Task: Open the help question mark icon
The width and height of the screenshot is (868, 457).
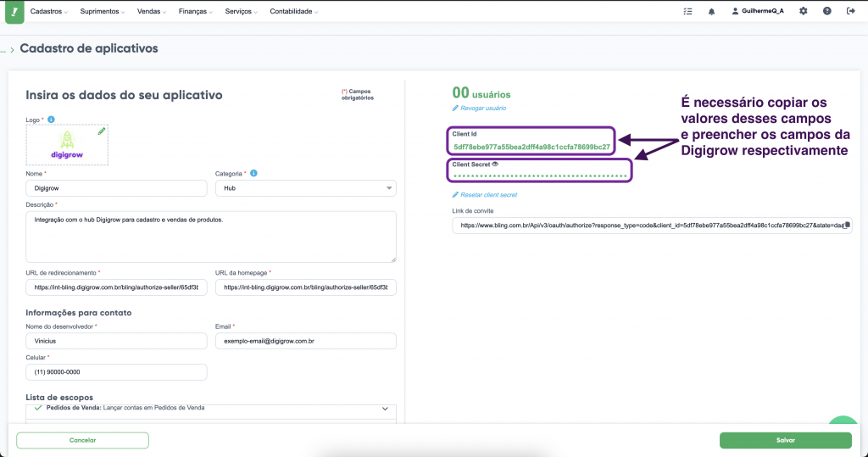Action: (827, 12)
